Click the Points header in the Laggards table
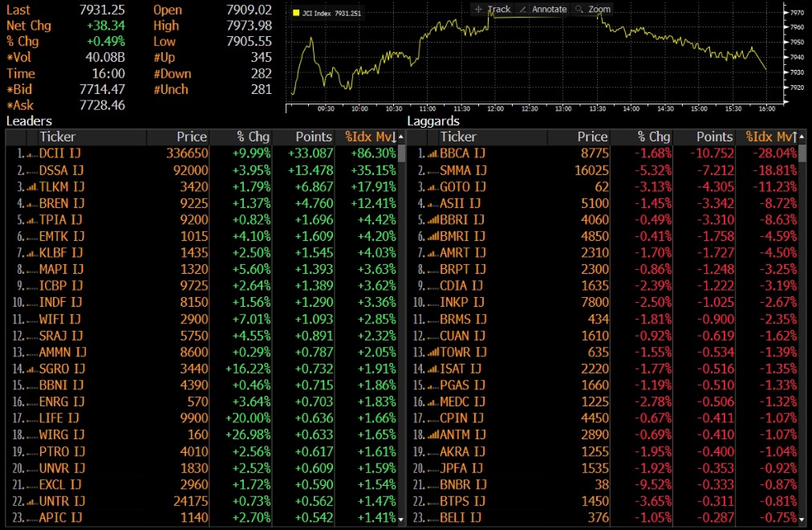This screenshot has width=812, height=530. 715,137
